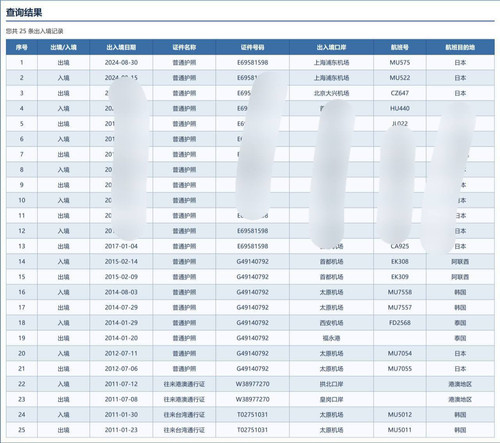Select the 您共 25 条出入境记录 summary text
Viewport: 500px width, 443px height.
[x=34, y=31]
